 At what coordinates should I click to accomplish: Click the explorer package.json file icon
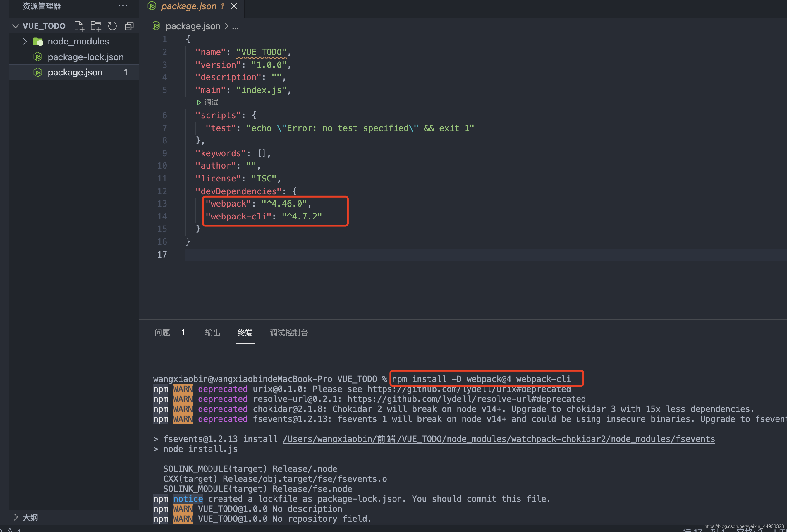click(38, 72)
